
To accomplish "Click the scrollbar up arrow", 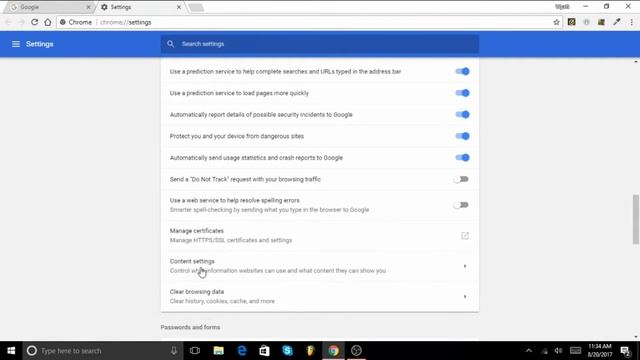I will [x=636, y=62].
